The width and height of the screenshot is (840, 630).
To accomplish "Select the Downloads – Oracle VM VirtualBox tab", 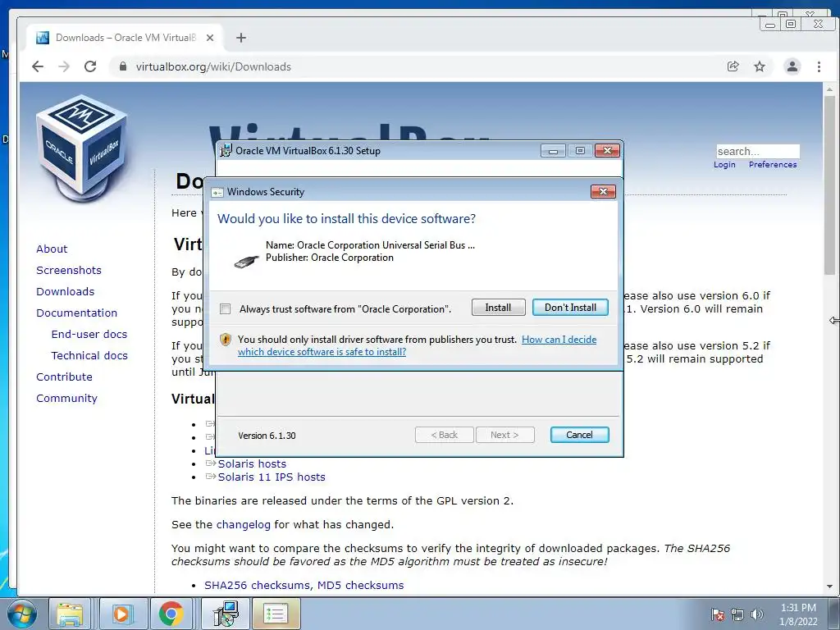I will (x=126, y=38).
